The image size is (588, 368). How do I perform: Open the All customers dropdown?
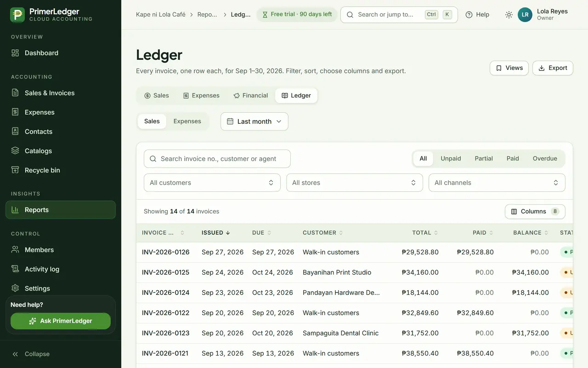212,183
